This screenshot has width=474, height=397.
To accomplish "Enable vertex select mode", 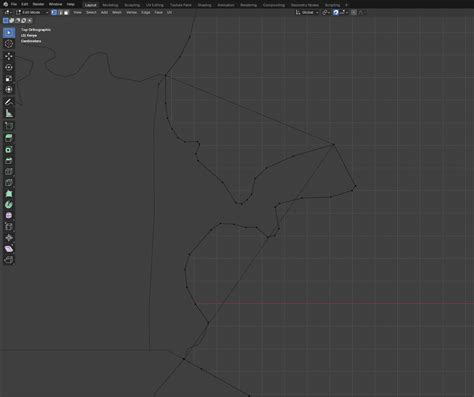I will 54,12.
